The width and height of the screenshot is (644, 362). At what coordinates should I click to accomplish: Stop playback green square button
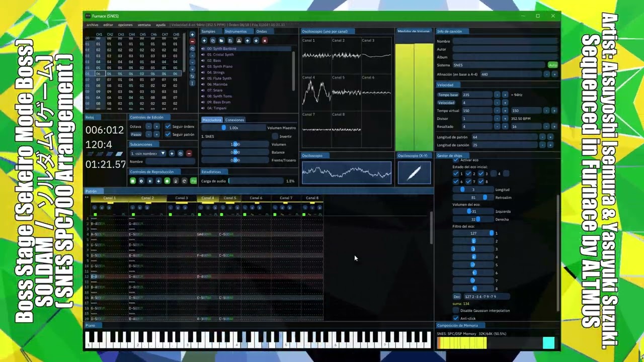133,181
